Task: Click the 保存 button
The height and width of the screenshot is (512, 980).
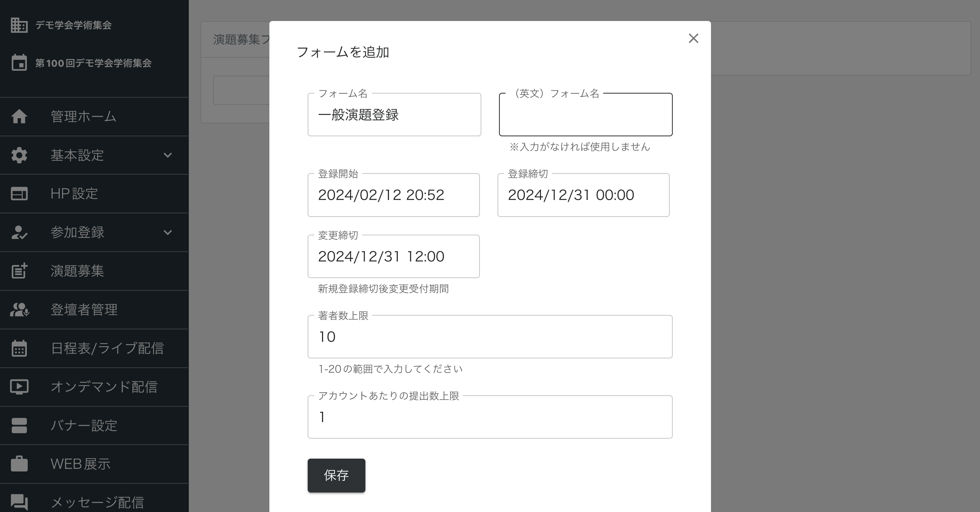Action: pyautogui.click(x=336, y=475)
